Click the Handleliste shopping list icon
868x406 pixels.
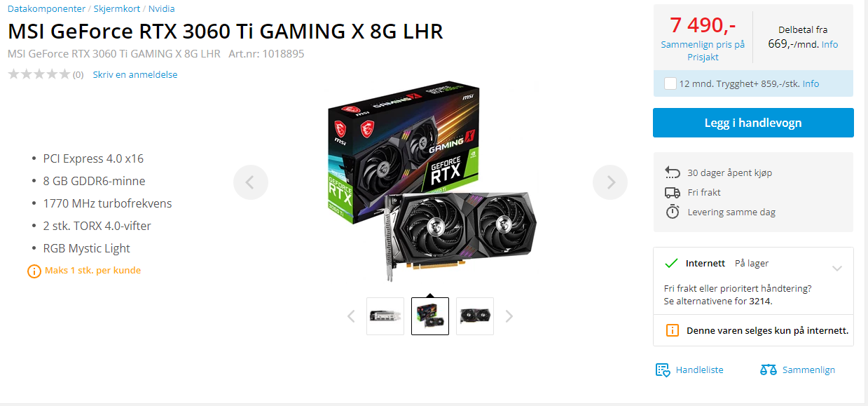coord(663,370)
